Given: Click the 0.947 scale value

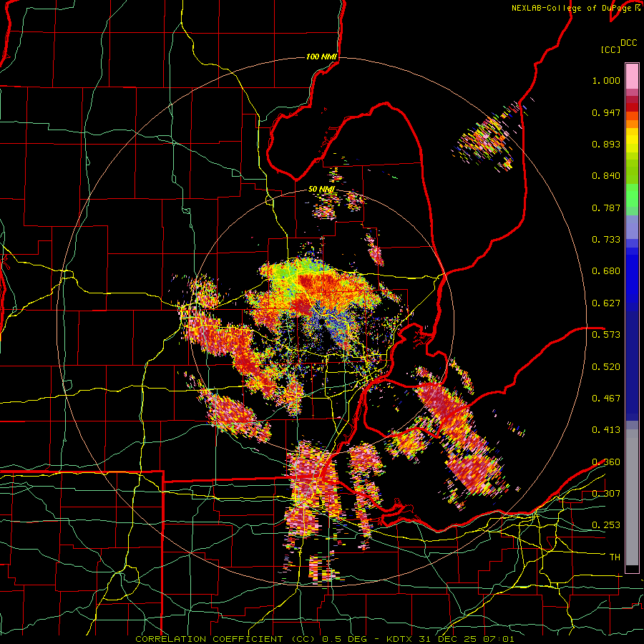Looking at the screenshot, I should click(x=606, y=112).
